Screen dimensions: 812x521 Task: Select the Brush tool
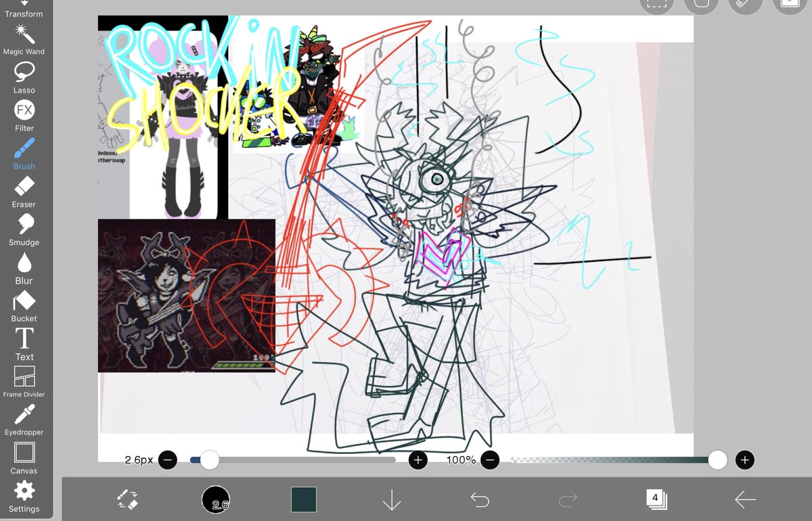24,154
